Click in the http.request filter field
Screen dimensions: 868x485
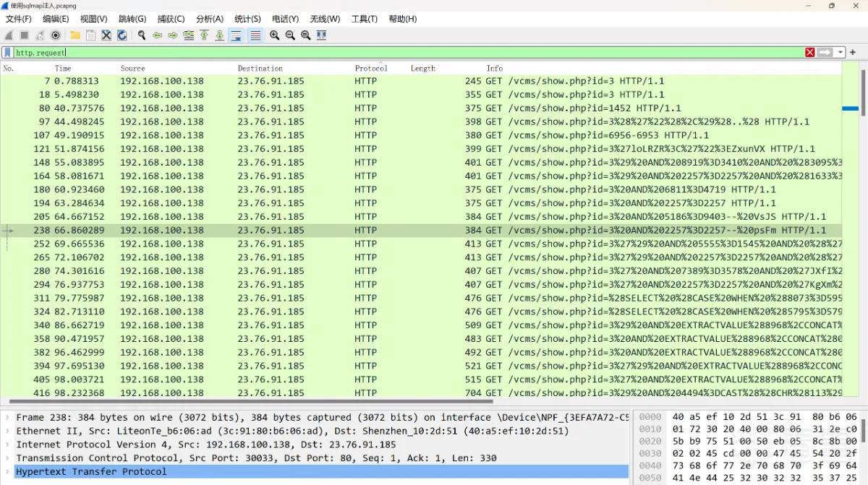pos(409,52)
